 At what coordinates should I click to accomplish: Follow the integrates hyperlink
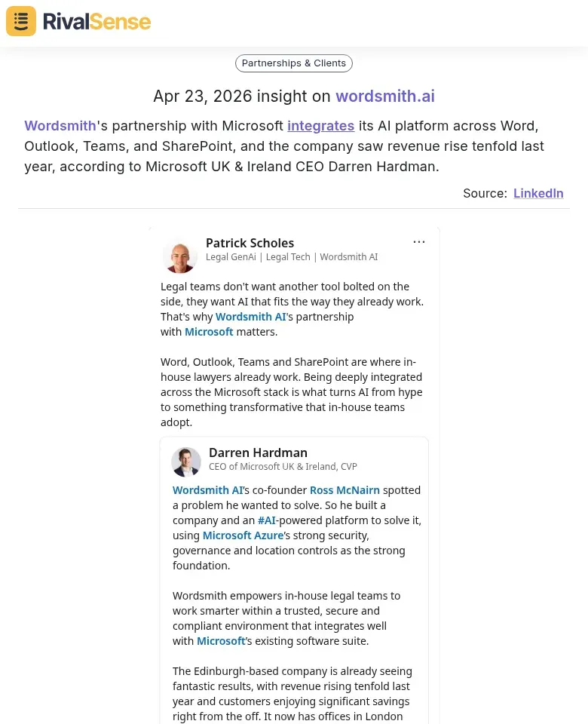coord(320,126)
